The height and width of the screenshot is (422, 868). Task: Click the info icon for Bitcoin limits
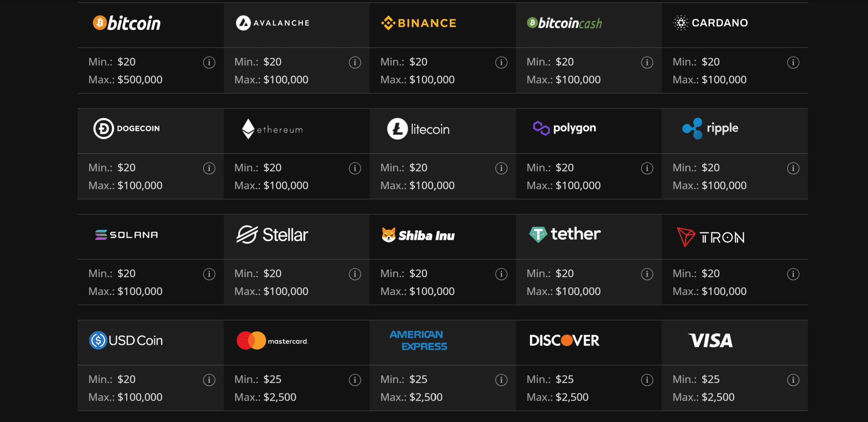point(209,62)
